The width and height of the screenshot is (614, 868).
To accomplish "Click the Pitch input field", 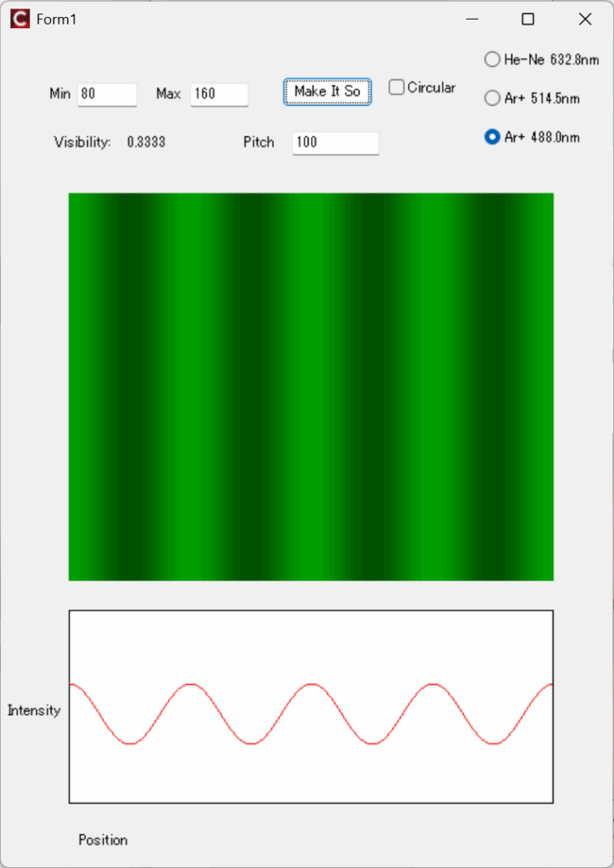I will pyautogui.click(x=335, y=142).
